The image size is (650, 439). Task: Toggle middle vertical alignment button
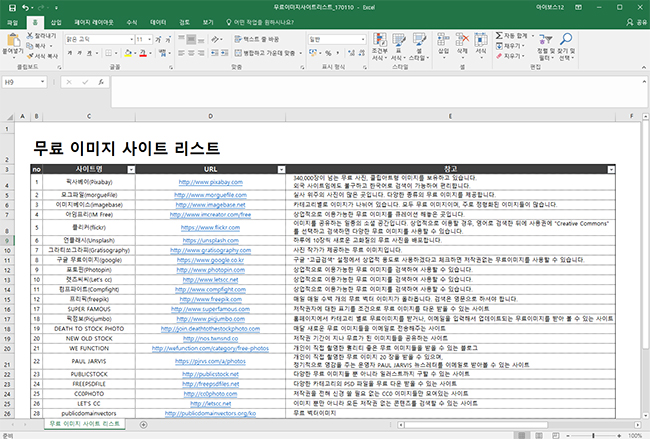[x=191, y=40]
